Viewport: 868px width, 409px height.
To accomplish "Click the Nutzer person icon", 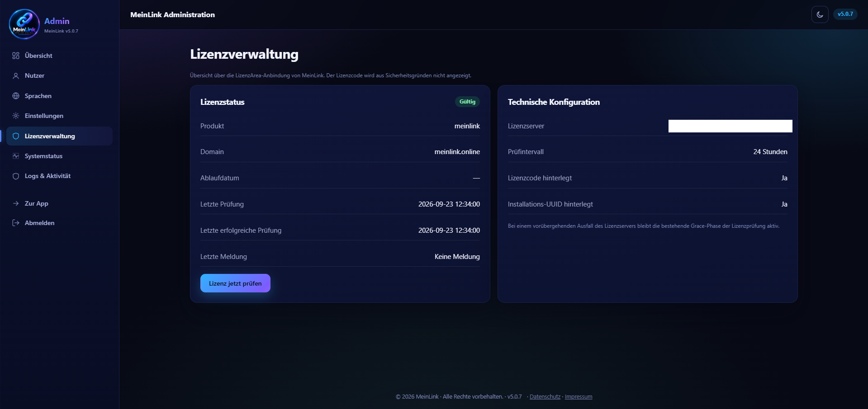I will (16, 76).
